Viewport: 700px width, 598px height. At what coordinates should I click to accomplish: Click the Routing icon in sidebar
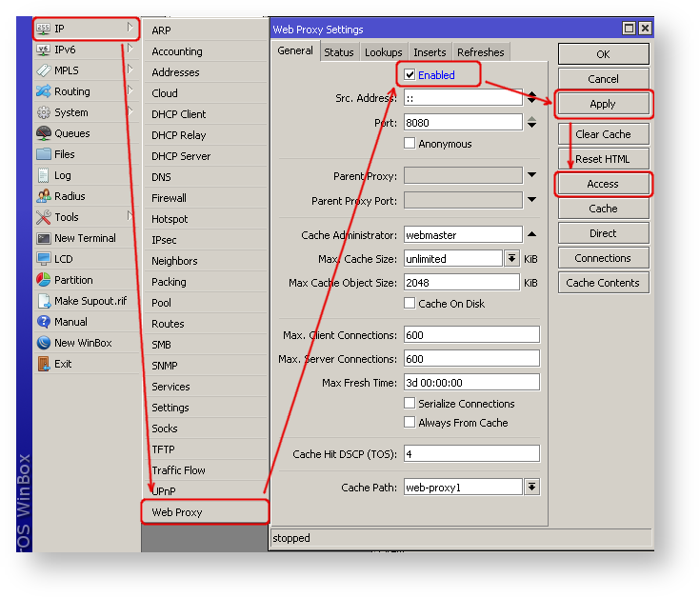(44, 91)
